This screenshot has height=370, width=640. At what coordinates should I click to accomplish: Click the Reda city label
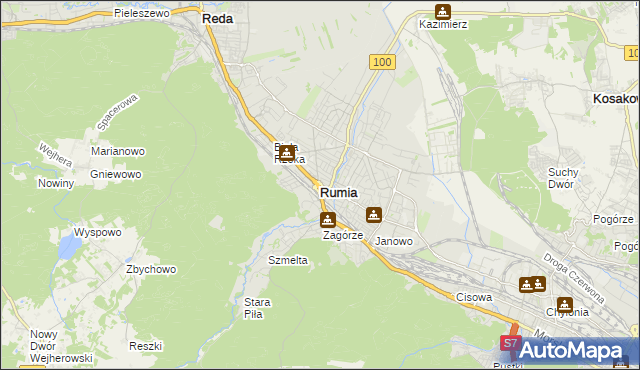218,19
